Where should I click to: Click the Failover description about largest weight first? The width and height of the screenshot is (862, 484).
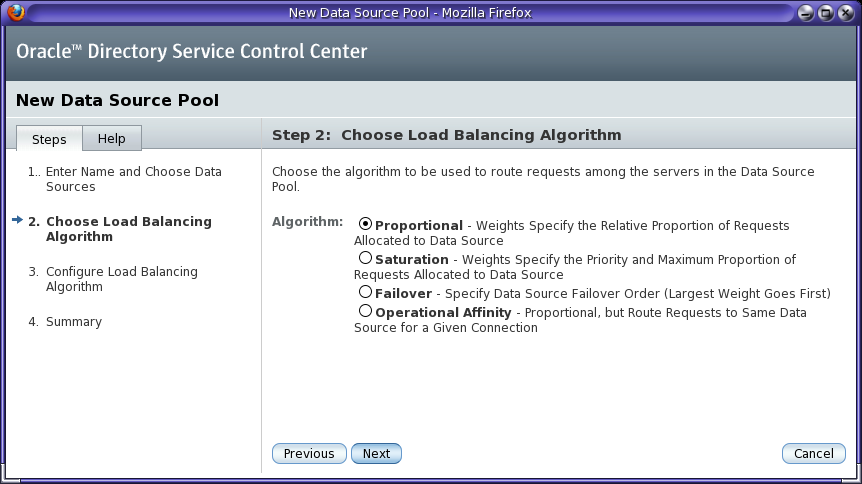pos(638,294)
